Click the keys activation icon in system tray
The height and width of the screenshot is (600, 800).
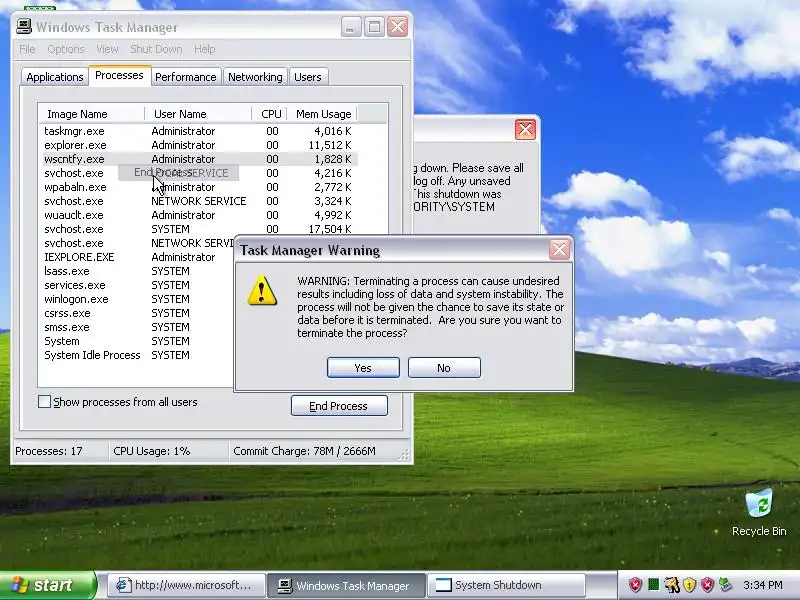672,584
